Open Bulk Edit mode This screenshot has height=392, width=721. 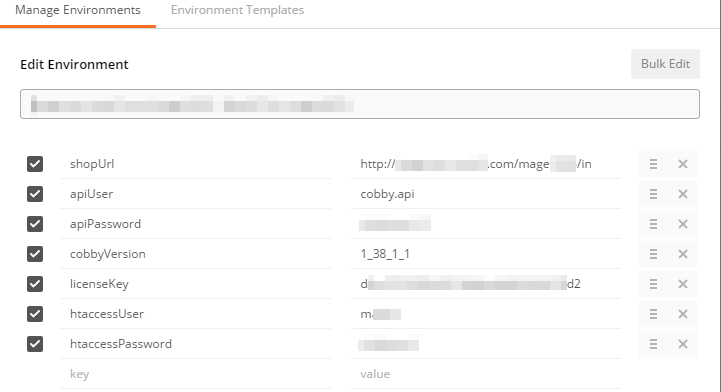coord(665,64)
